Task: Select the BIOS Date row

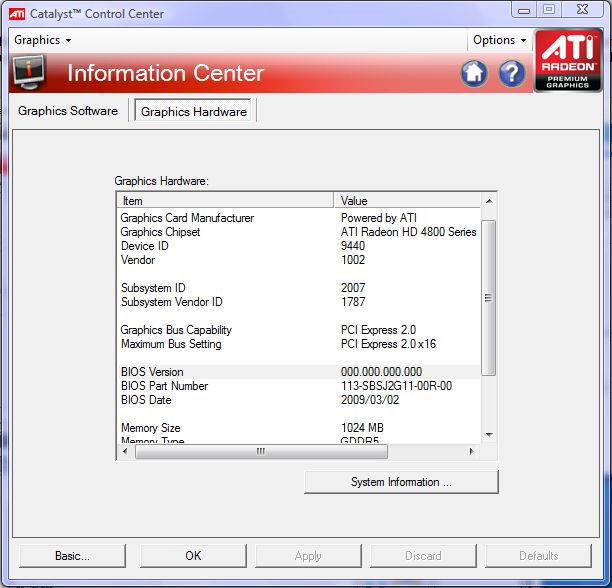Action: tap(299, 400)
